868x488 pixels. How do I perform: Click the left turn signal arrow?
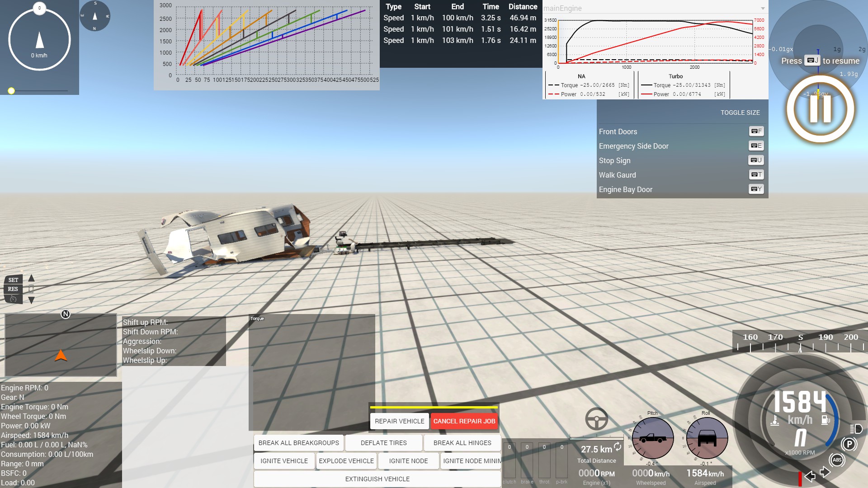coord(810,476)
